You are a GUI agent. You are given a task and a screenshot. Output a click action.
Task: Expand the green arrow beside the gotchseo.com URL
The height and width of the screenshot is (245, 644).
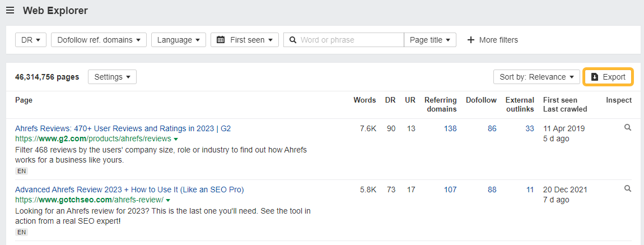point(168,200)
